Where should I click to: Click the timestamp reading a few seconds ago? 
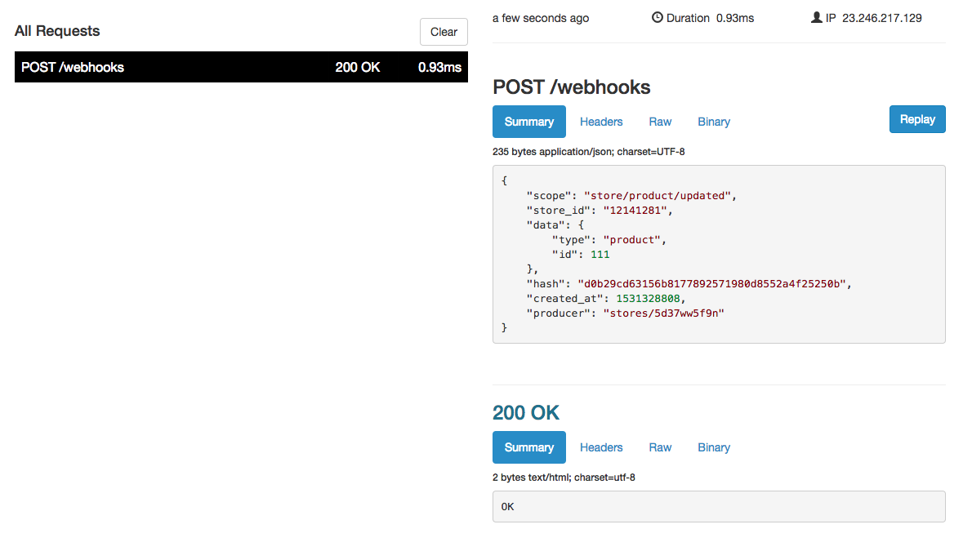pyautogui.click(x=540, y=17)
